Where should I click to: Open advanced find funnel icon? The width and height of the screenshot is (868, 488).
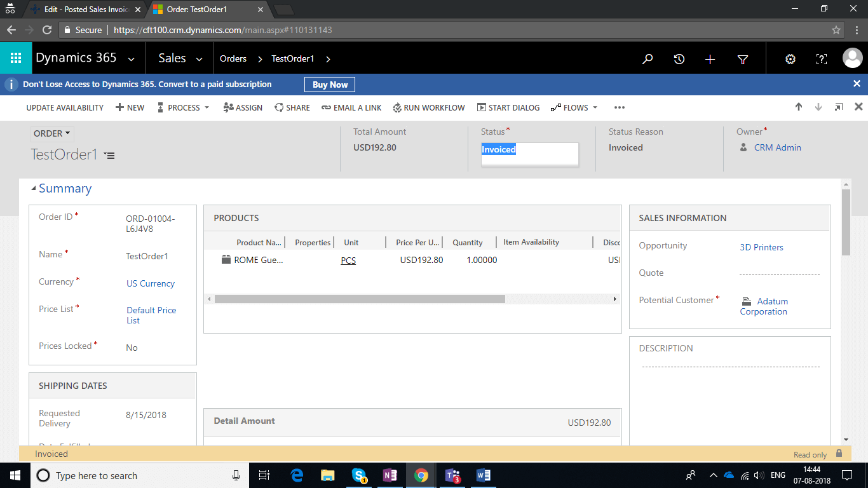tap(743, 59)
